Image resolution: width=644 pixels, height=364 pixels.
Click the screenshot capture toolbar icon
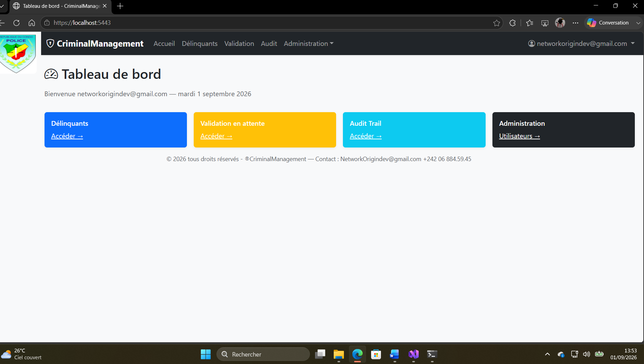point(545,23)
